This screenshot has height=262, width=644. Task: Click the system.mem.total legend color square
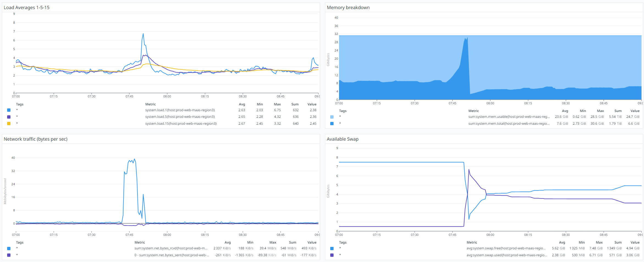coord(332,124)
